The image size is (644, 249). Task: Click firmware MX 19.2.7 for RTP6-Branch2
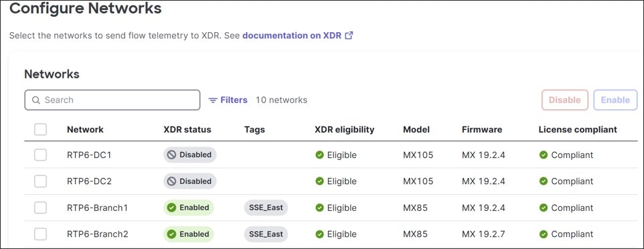pyautogui.click(x=483, y=234)
